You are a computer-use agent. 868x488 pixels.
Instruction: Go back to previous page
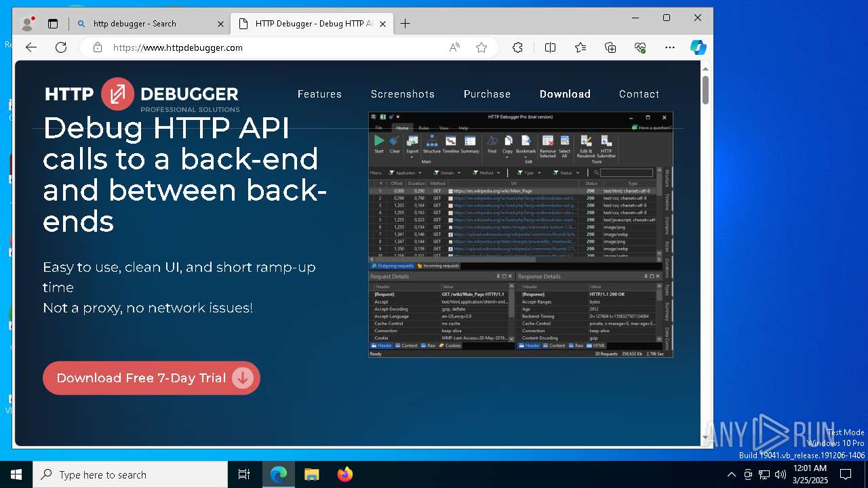pos(31,47)
